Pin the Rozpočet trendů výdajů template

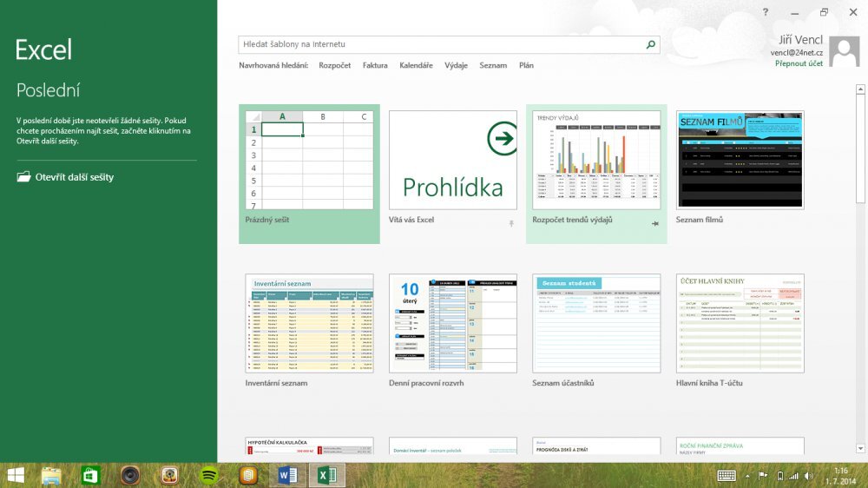655,224
